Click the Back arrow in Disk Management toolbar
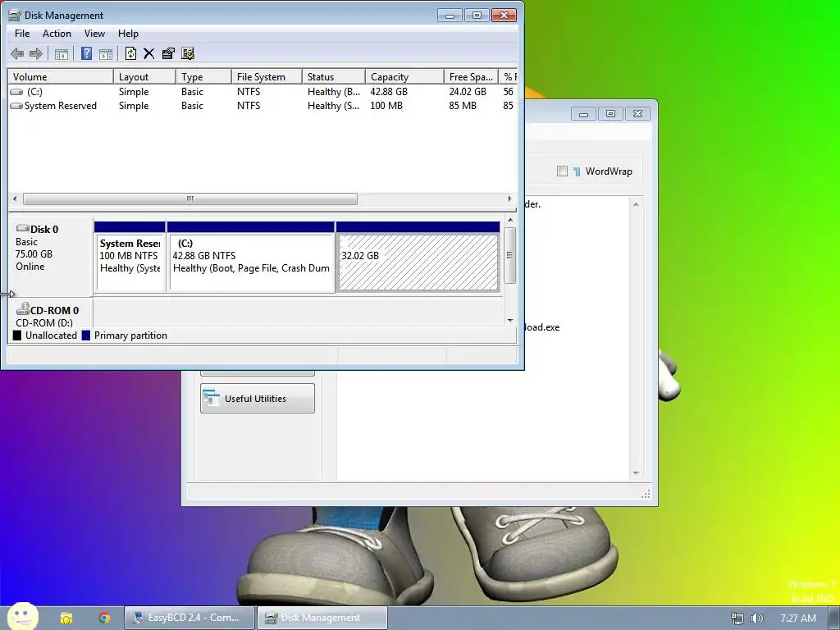The height and width of the screenshot is (630, 840). [x=17, y=53]
